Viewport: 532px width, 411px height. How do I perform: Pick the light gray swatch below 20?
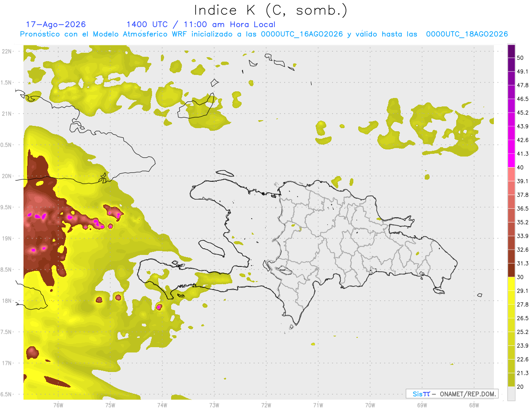click(512, 394)
